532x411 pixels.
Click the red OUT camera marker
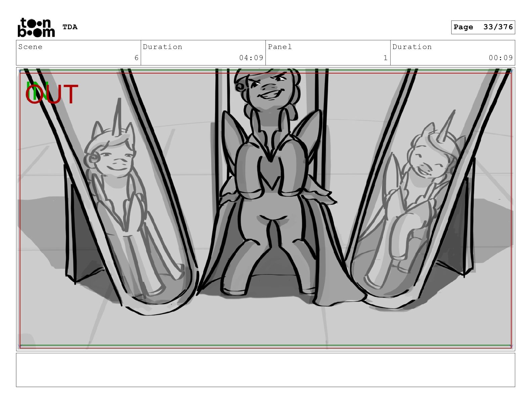[x=52, y=94]
